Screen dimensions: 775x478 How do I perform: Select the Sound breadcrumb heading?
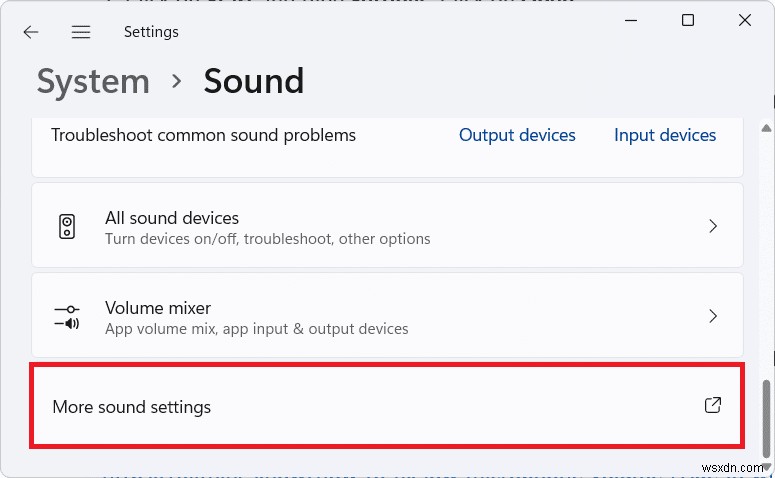coord(254,81)
